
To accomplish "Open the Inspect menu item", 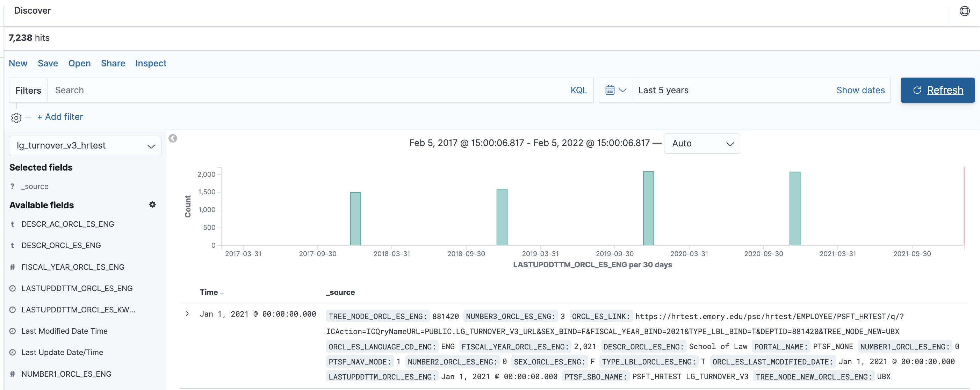I will [x=151, y=63].
